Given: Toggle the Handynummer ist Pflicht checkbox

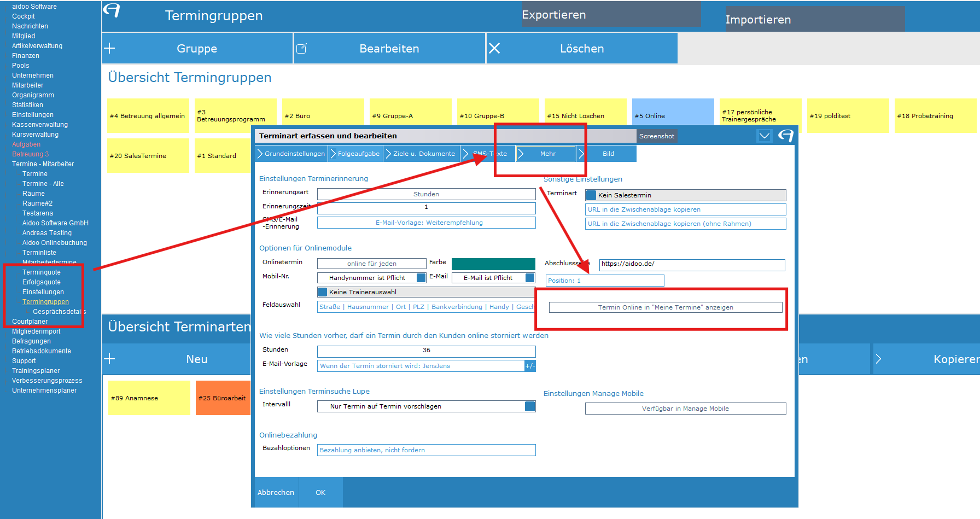Looking at the screenshot, I should point(421,278).
